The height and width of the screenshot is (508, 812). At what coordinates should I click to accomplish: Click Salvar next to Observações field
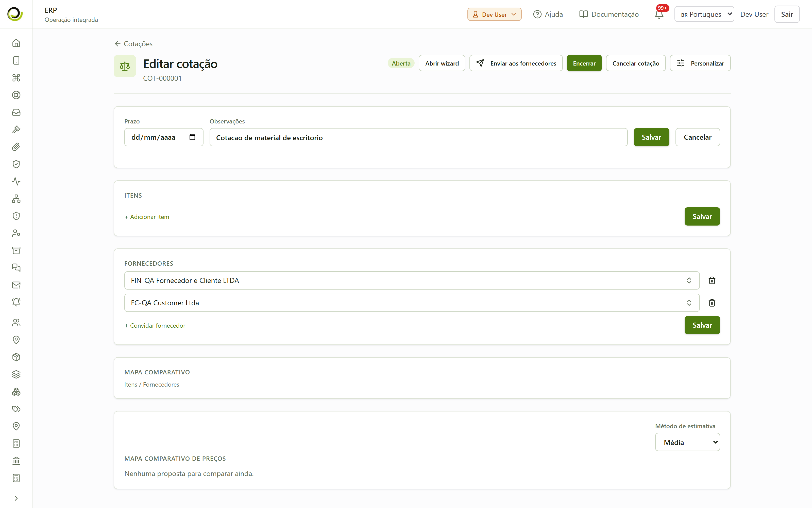(x=651, y=137)
